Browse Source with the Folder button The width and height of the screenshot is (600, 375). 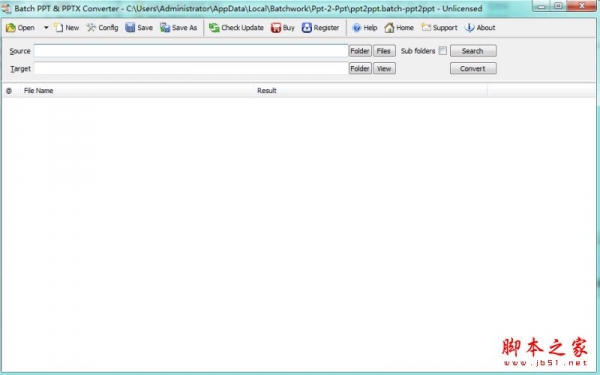coord(360,51)
